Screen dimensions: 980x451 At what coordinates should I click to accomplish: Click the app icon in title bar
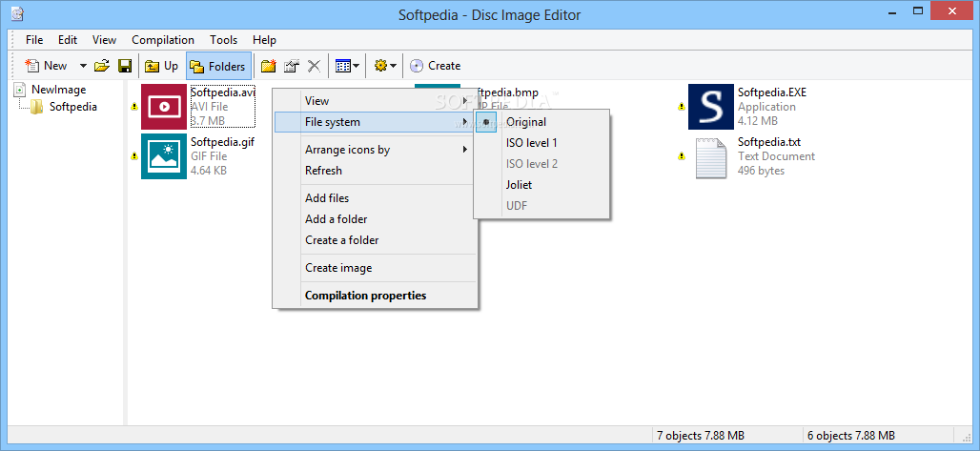point(17,13)
